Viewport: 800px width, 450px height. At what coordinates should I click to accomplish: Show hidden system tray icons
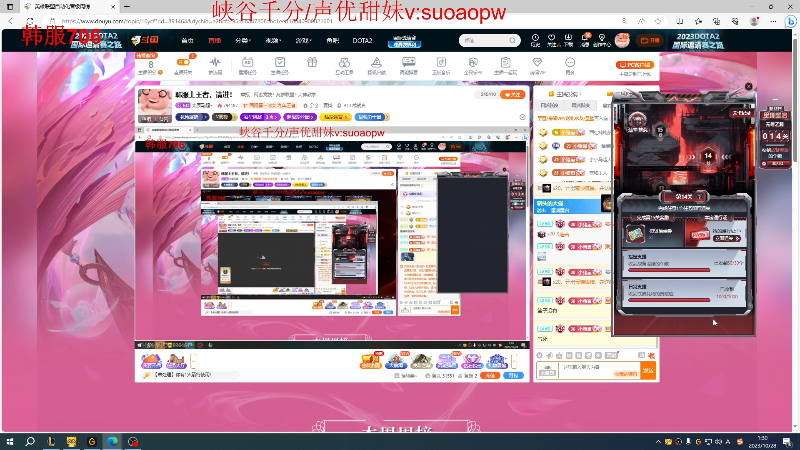coord(658,441)
